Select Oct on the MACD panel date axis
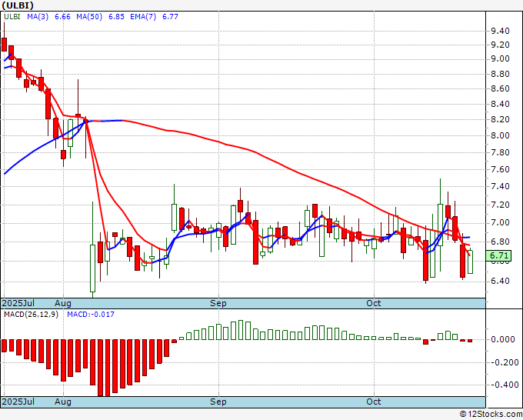Image resolution: width=523 pixels, height=420 pixels. tap(374, 402)
